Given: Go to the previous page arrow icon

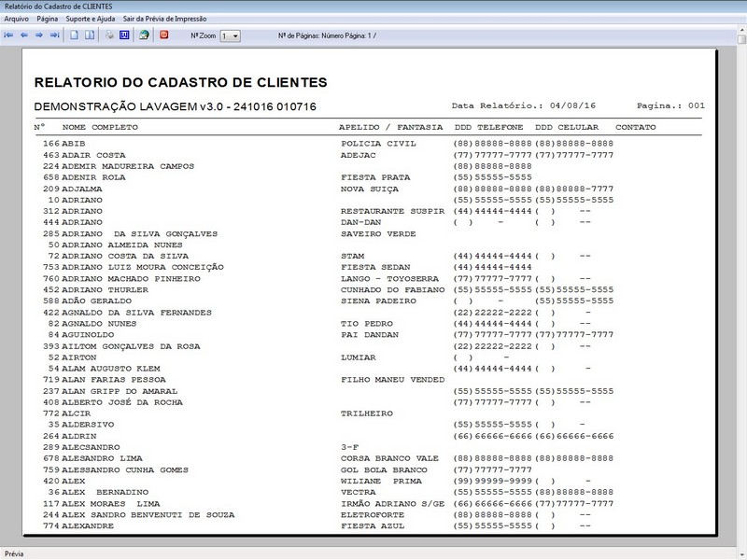Looking at the screenshot, I should click(x=25, y=35).
